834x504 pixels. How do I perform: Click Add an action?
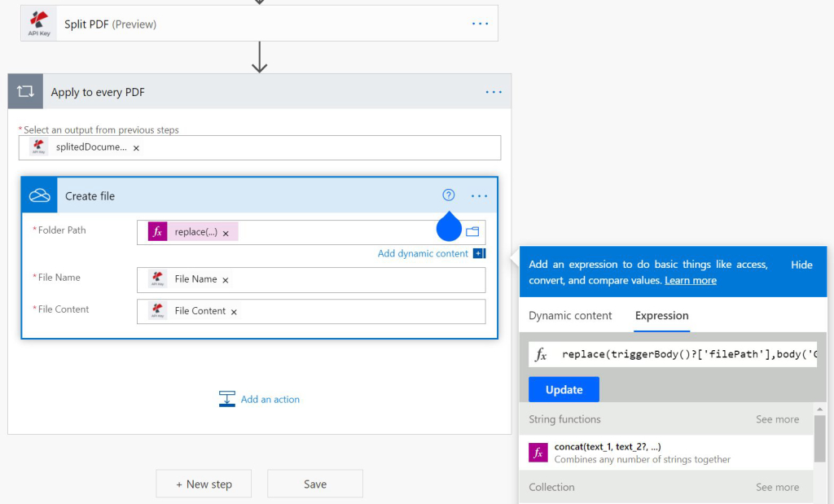point(270,399)
